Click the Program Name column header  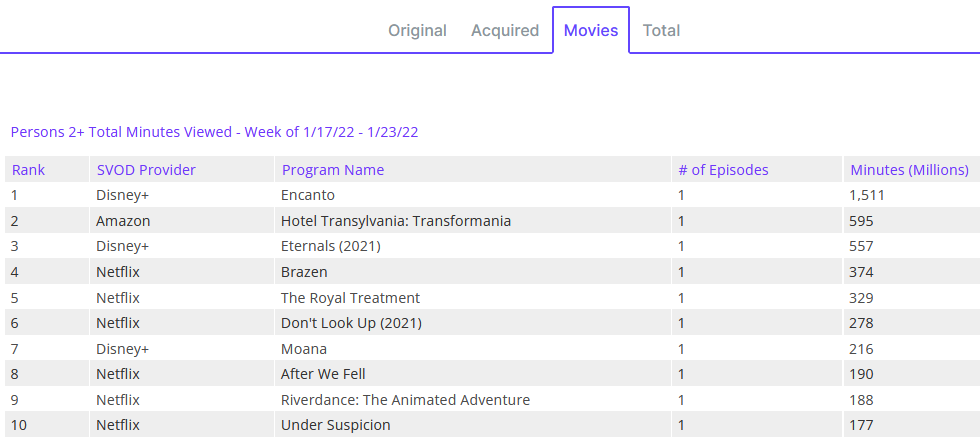333,170
